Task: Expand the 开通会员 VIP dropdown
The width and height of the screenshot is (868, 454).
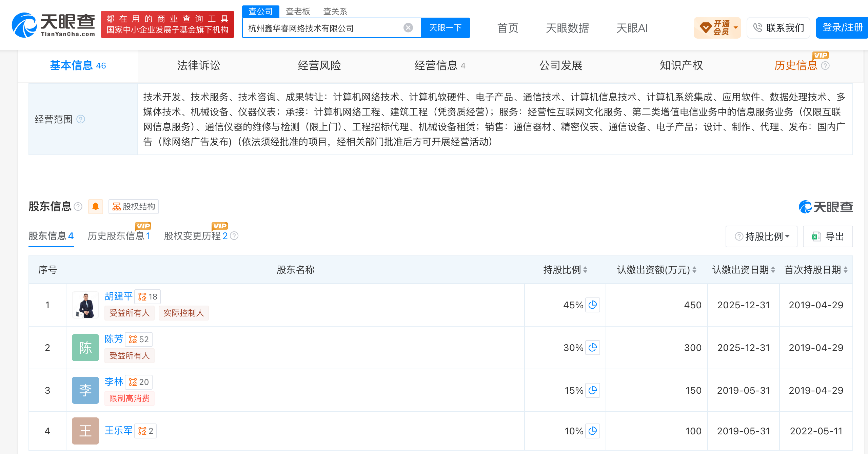Action: click(717, 28)
